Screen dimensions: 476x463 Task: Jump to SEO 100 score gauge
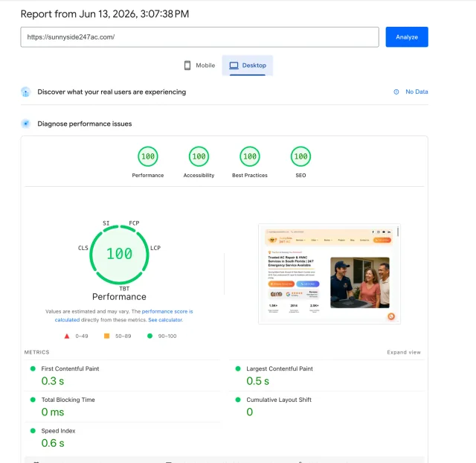pyautogui.click(x=300, y=157)
